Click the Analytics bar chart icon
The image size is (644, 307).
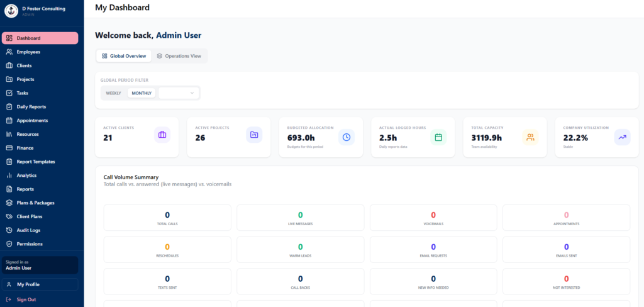click(x=9, y=176)
